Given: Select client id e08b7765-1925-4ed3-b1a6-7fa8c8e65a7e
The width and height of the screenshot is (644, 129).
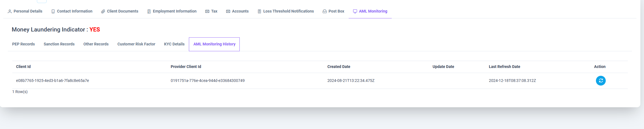Looking at the screenshot, I should pyautogui.click(x=53, y=81).
